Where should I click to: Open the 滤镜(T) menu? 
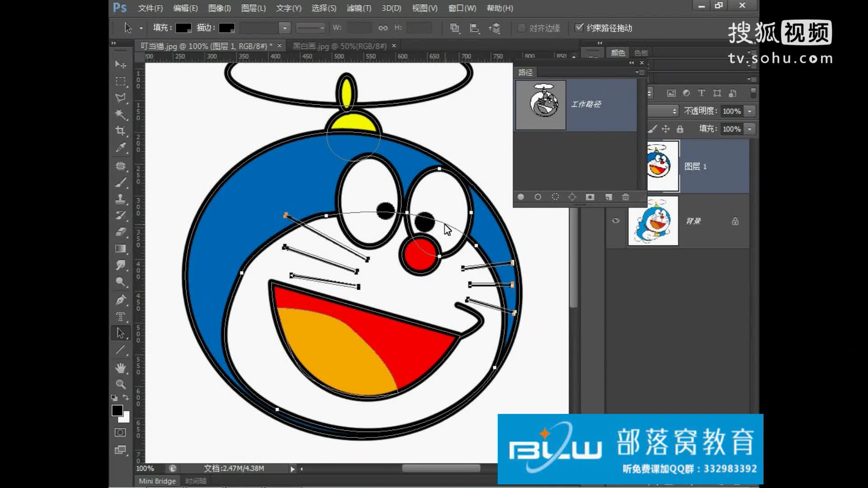tap(359, 8)
